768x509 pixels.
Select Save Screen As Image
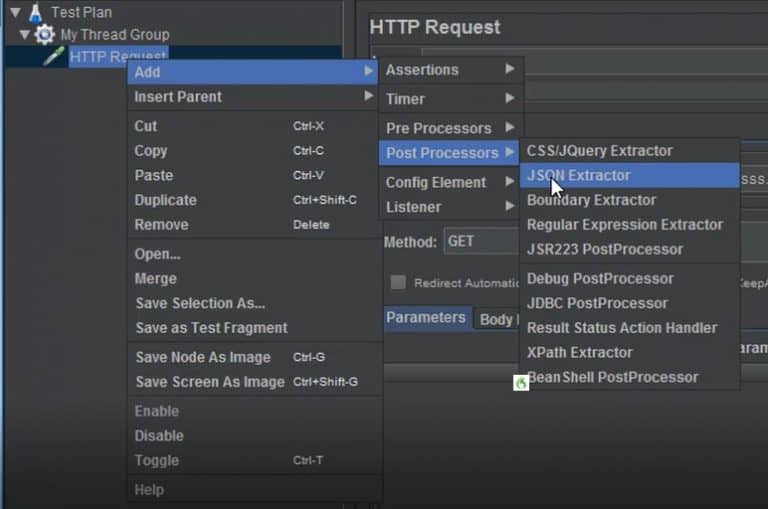coord(253,382)
